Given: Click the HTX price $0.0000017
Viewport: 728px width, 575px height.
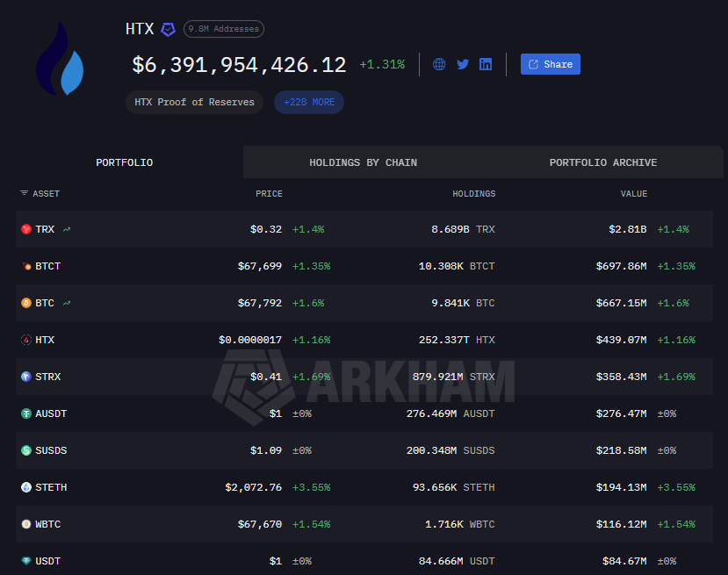Looking at the screenshot, I should 250,340.
